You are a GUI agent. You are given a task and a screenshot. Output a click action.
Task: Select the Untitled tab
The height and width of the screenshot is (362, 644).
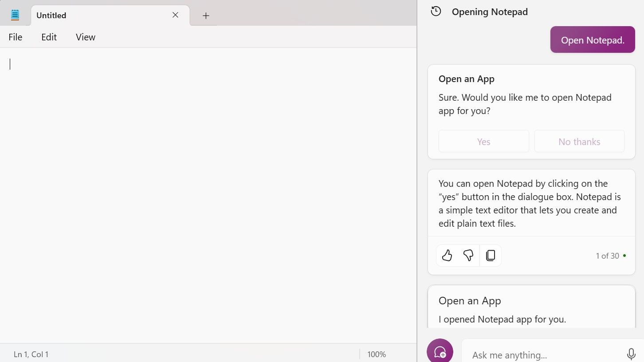110,15
